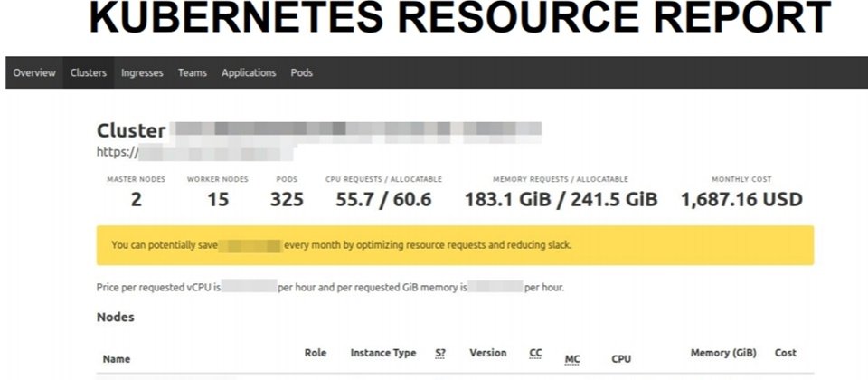Open the Overview tab
The image size is (868, 380).
click(x=34, y=72)
